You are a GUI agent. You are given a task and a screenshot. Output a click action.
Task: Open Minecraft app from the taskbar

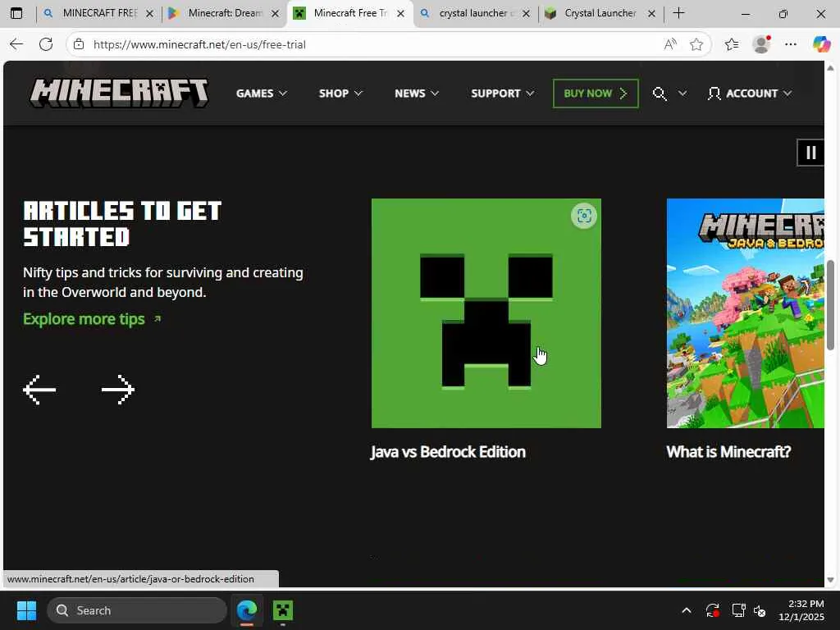click(283, 610)
